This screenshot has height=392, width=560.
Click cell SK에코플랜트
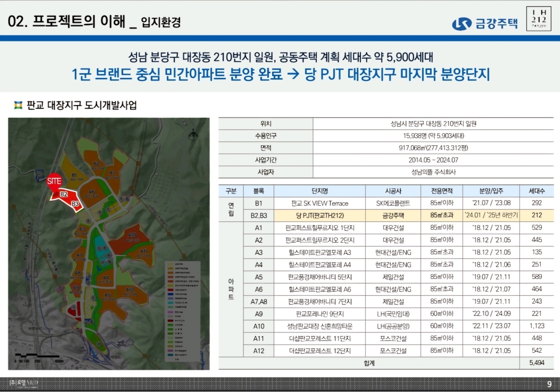(x=393, y=203)
